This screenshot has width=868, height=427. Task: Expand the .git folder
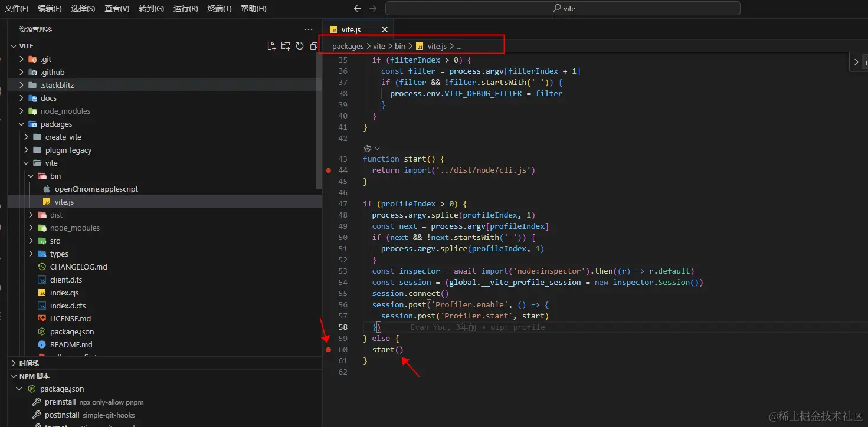[22, 60]
